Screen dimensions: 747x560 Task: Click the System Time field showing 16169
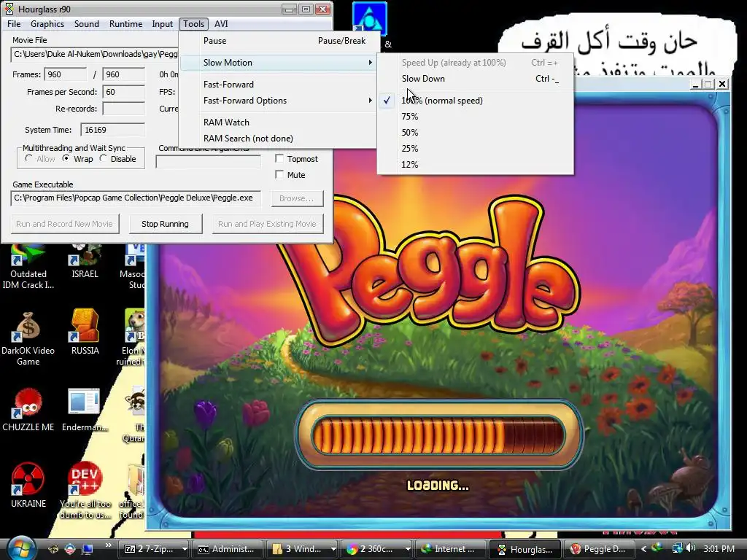click(112, 130)
